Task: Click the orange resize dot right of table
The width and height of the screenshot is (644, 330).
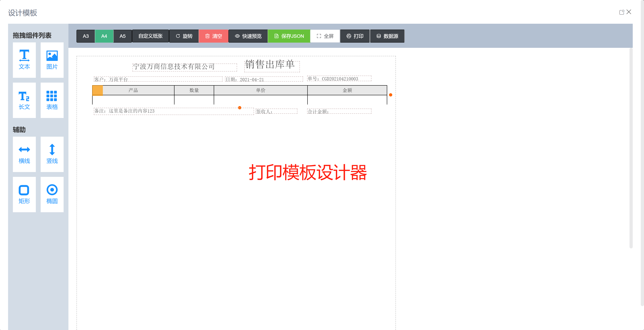Action: point(390,95)
